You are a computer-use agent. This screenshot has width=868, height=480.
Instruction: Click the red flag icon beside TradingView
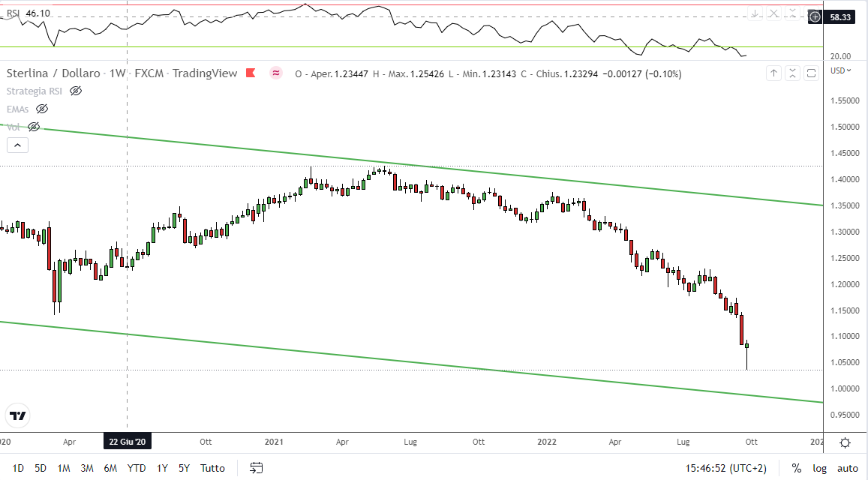251,73
